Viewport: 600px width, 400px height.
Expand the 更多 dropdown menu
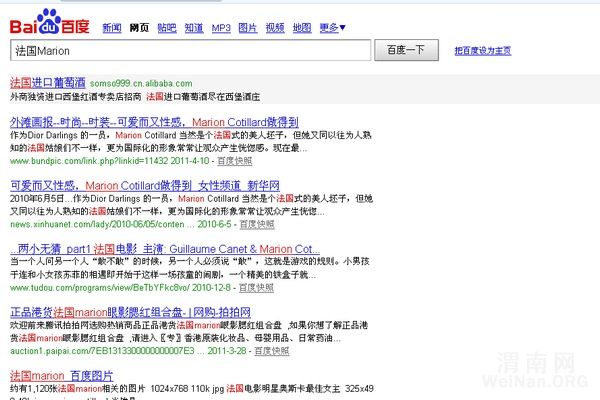[x=333, y=28]
